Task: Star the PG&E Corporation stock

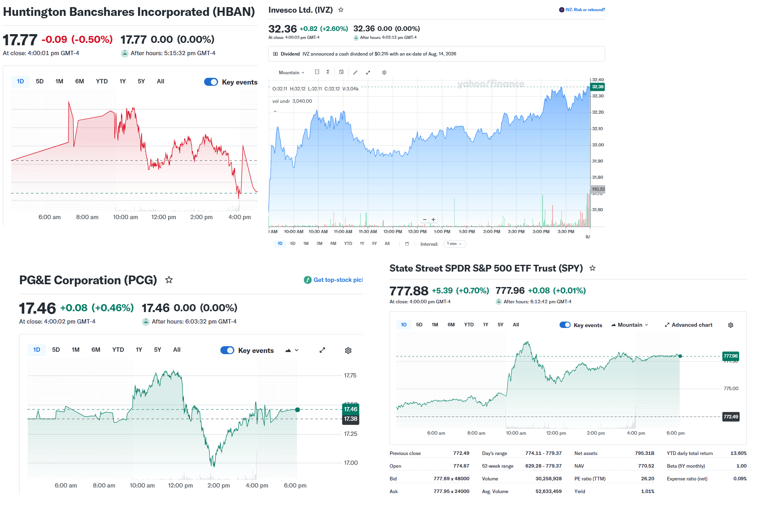Action: pyautogui.click(x=169, y=280)
